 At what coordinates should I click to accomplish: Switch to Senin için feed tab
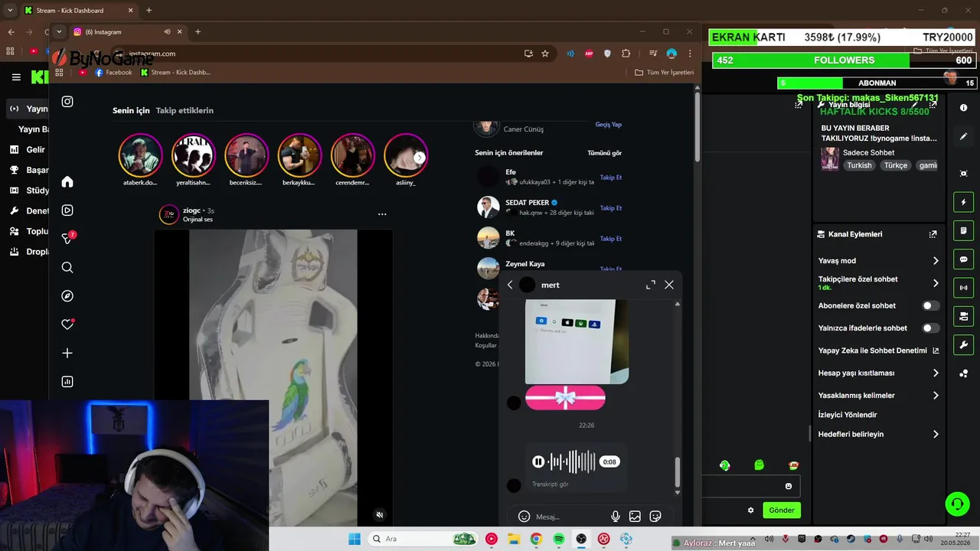[131, 110]
